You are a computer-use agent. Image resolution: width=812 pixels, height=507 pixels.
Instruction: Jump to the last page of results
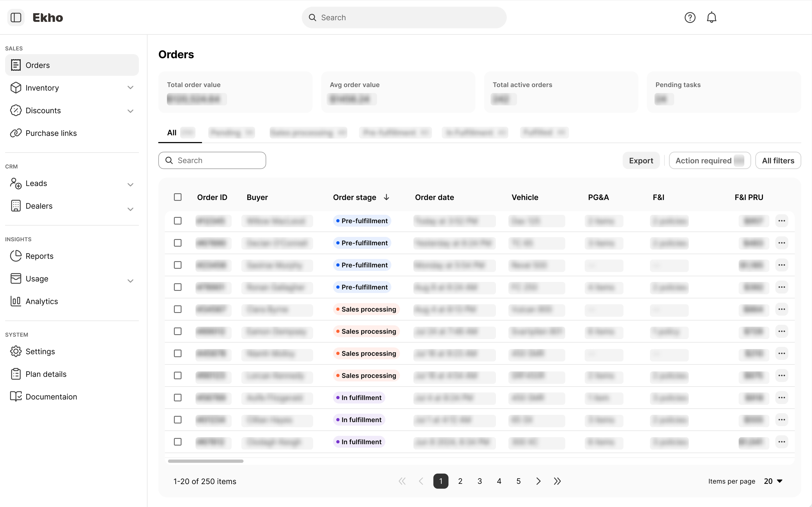(x=557, y=481)
